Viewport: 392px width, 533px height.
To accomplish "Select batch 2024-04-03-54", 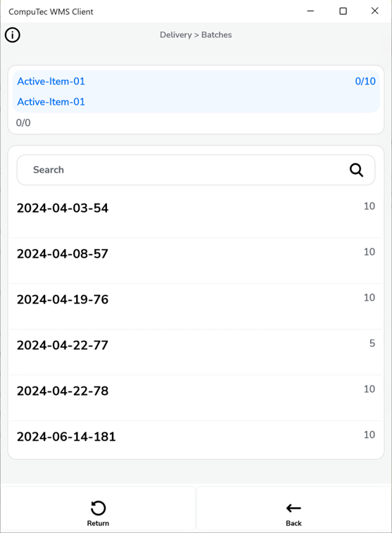I will (196, 215).
